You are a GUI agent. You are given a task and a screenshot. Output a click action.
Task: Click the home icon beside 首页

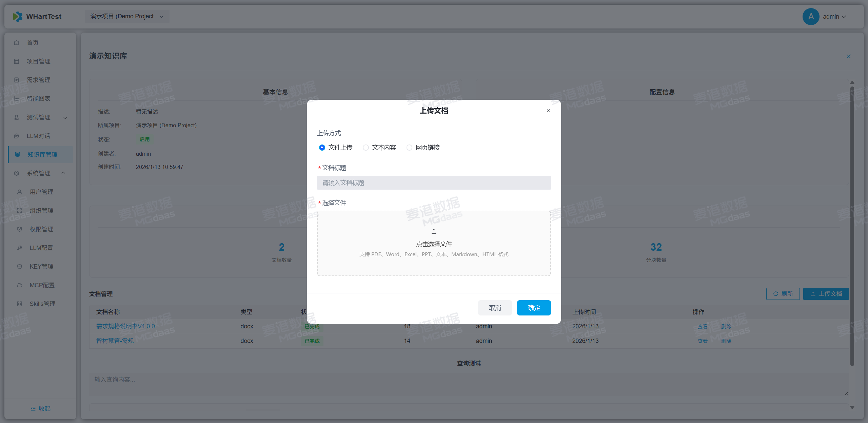17,43
